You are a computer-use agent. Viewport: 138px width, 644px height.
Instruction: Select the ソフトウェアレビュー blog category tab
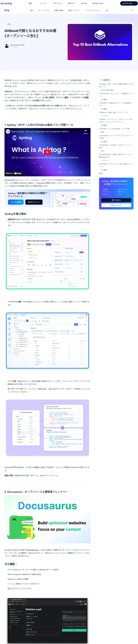(x=93, y=11)
